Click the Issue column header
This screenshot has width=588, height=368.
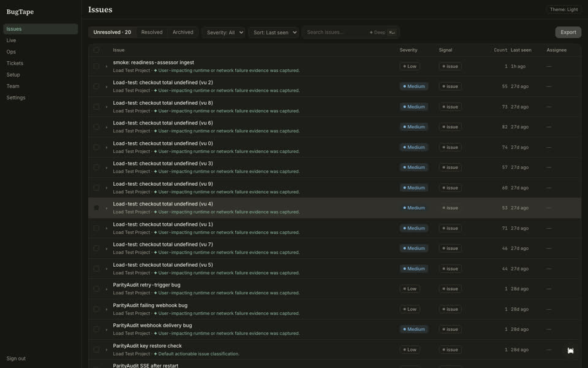pyautogui.click(x=118, y=50)
